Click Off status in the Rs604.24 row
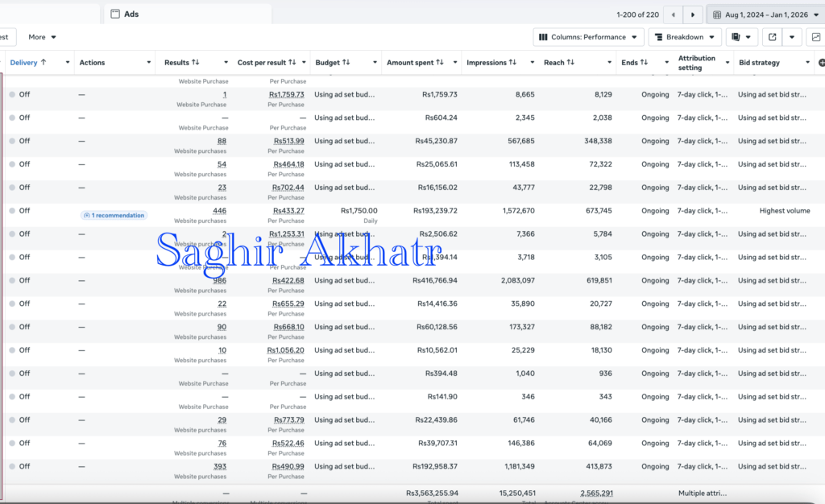825x504 pixels. point(24,118)
